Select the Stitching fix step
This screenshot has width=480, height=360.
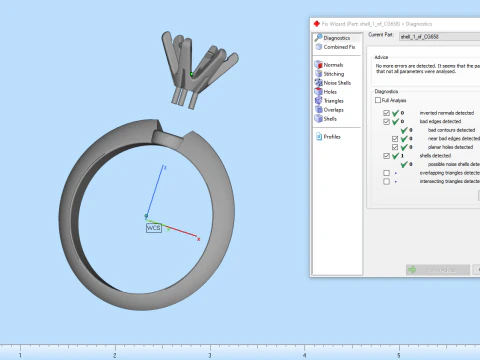(329, 74)
